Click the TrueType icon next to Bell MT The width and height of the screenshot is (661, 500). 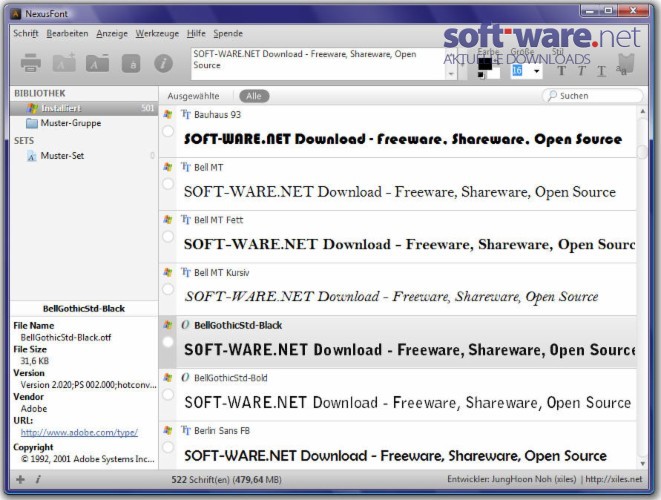(x=186, y=167)
